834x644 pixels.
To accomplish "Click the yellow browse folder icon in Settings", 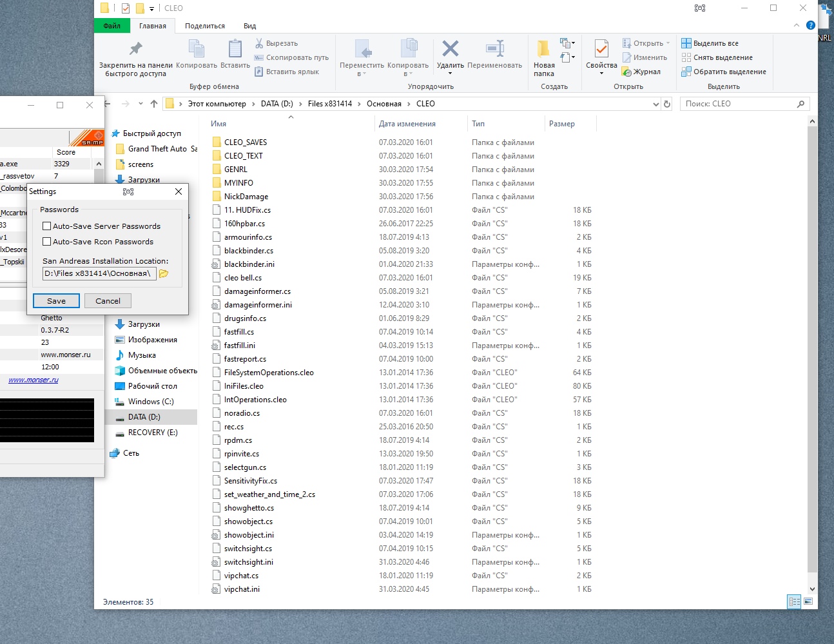I will pyautogui.click(x=164, y=273).
